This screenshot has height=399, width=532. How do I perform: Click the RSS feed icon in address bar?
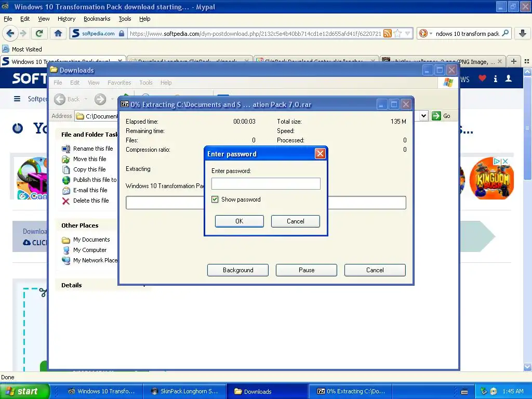tap(387, 33)
